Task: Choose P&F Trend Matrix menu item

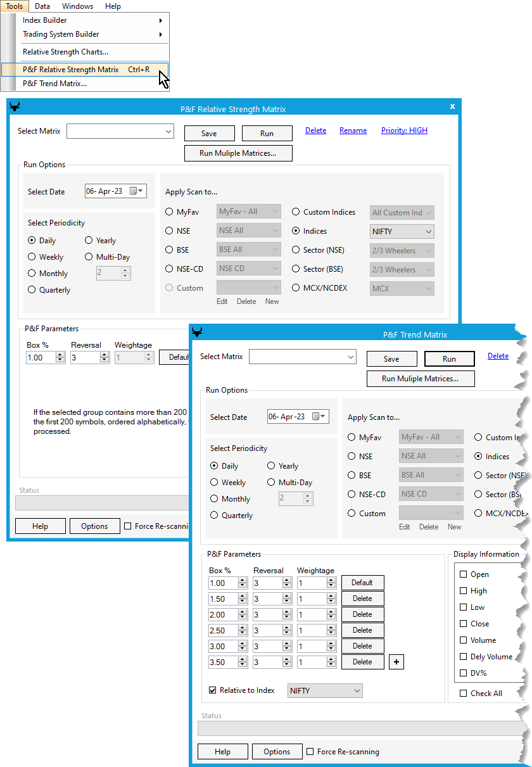Action: point(54,84)
